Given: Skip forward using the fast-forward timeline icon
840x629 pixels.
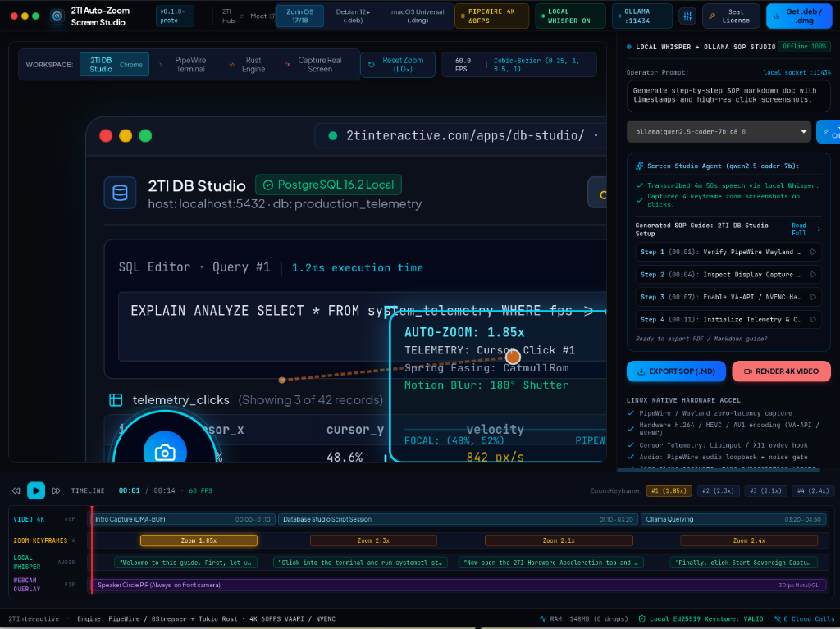Looking at the screenshot, I should pos(57,490).
